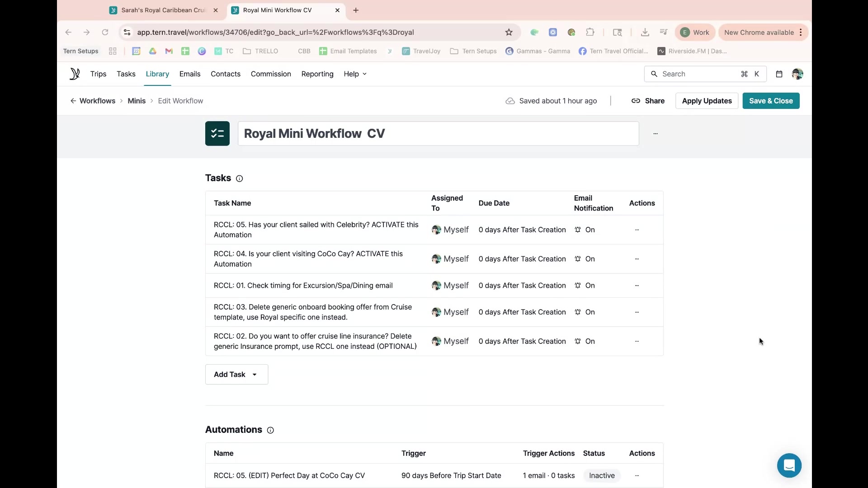Open the Google Drive bookmark icon

pos(153,51)
